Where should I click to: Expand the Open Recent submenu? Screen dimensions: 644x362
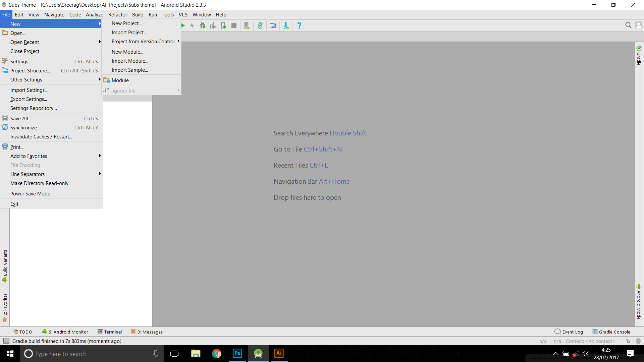click(24, 42)
